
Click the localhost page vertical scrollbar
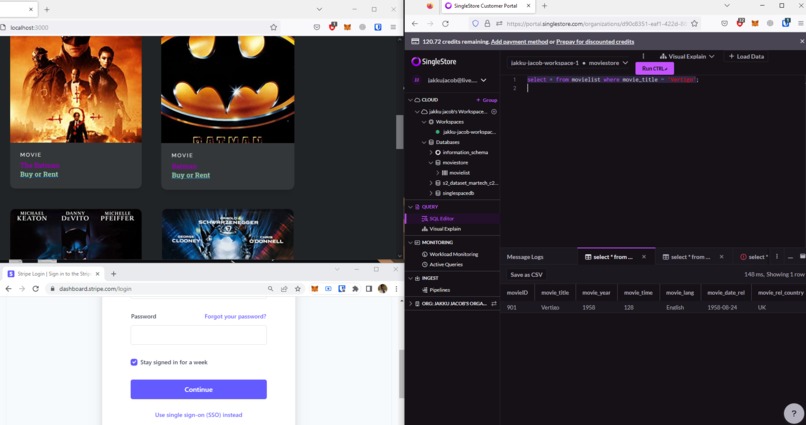coord(400,132)
